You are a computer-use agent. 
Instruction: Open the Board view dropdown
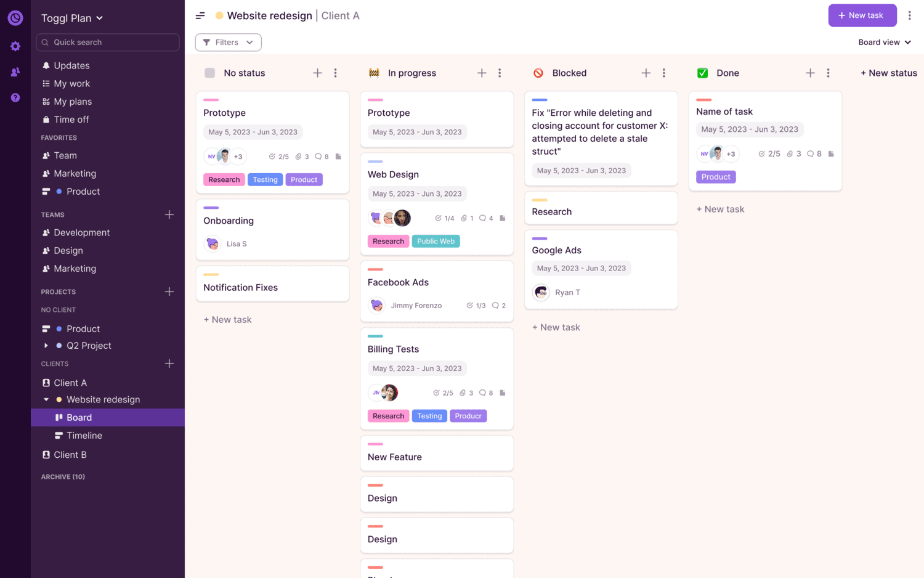coord(885,43)
